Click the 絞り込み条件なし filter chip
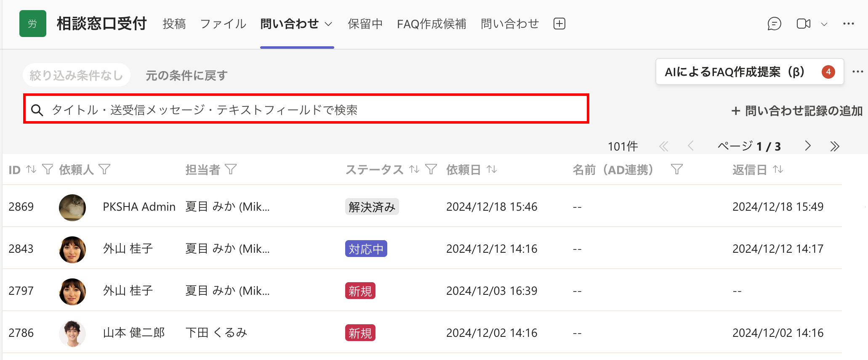This screenshot has width=868, height=360. (76, 75)
